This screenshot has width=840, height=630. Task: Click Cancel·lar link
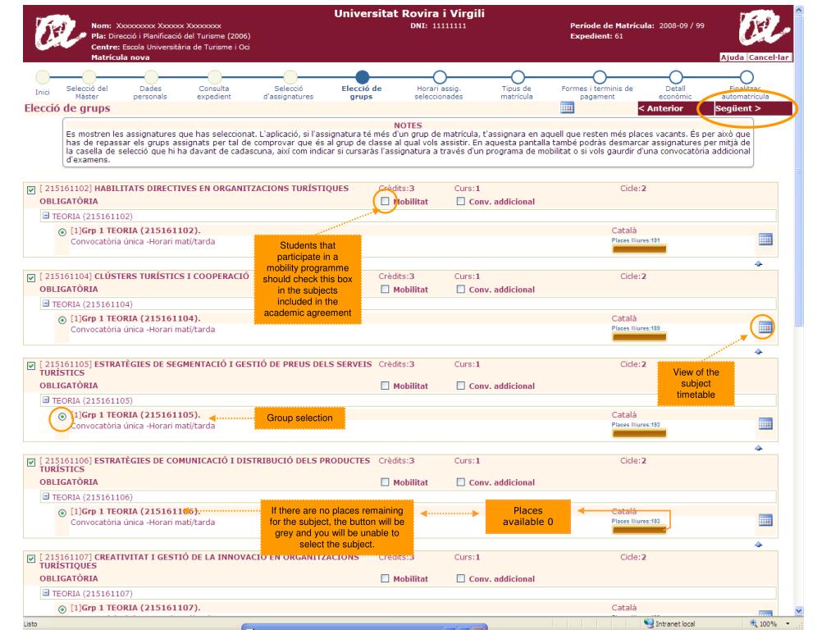(x=769, y=57)
